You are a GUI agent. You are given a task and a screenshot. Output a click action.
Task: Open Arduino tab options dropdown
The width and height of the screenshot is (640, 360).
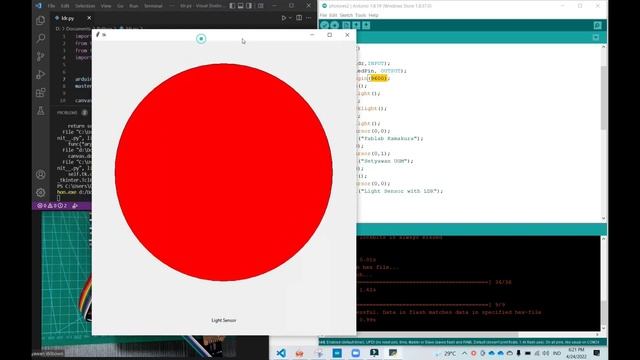pos(596,38)
